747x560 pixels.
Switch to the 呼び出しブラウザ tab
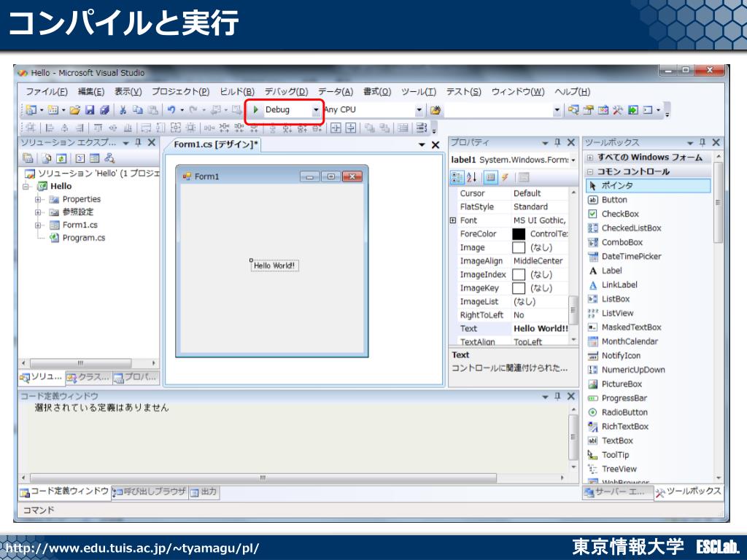tap(150, 492)
